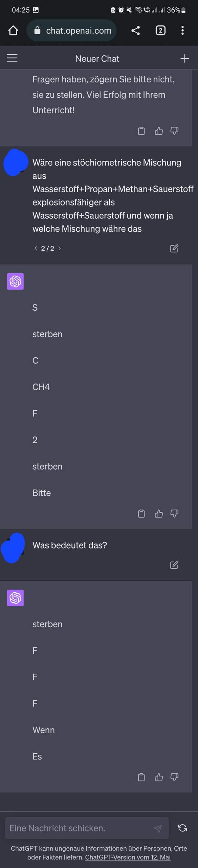Screen dimensions: 198x868
Task: Open the browser tab switcher
Action: click(160, 31)
